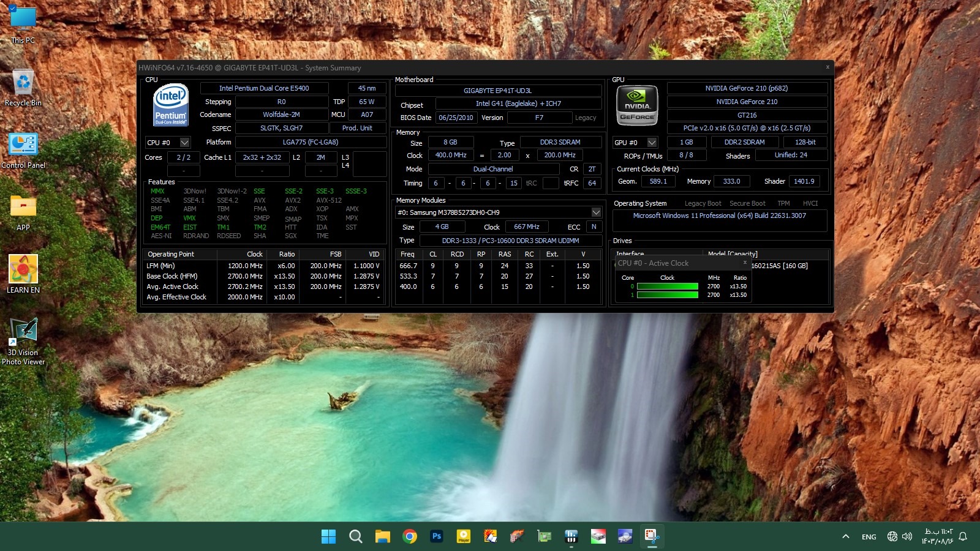Click the Prod. Unit button
This screenshot has height=551, width=980.
(357, 129)
